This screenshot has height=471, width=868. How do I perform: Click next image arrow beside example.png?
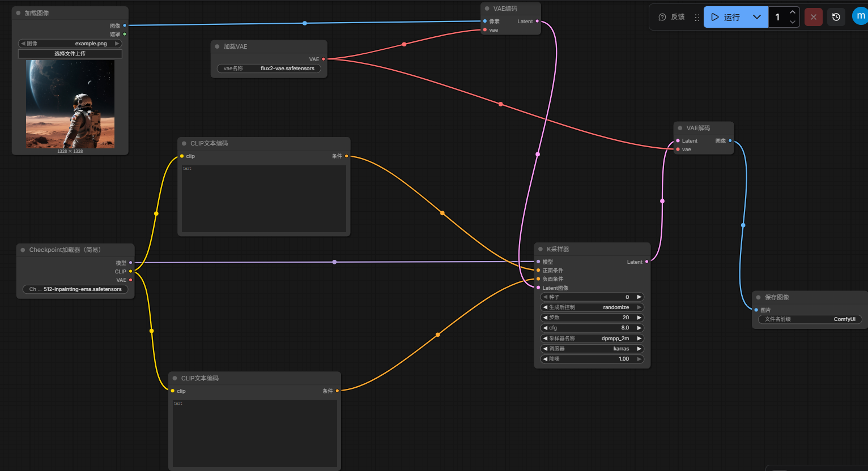tap(117, 44)
